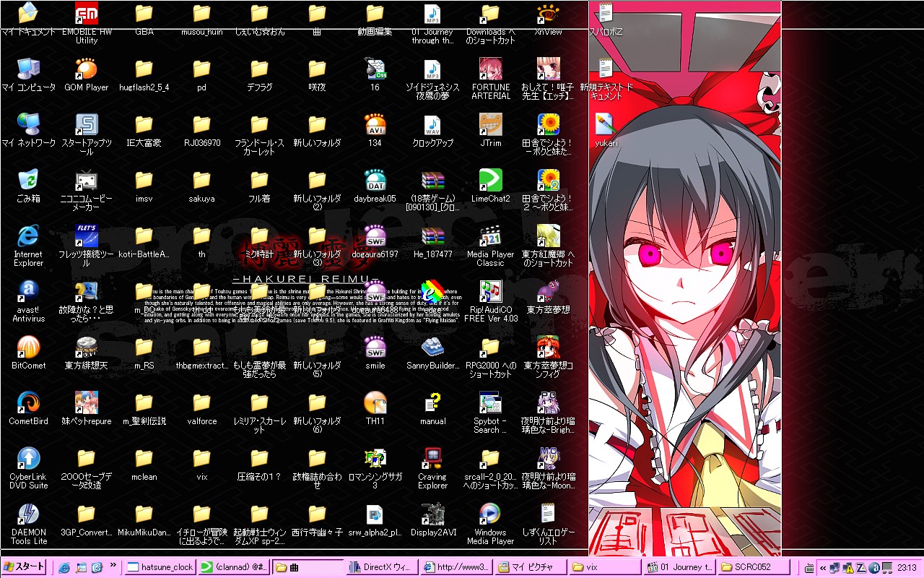Image resolution: width=924 pixels, height=578 pixels.
Task: Select the スタートアップツール icon
Action: [x=87, y=124]
